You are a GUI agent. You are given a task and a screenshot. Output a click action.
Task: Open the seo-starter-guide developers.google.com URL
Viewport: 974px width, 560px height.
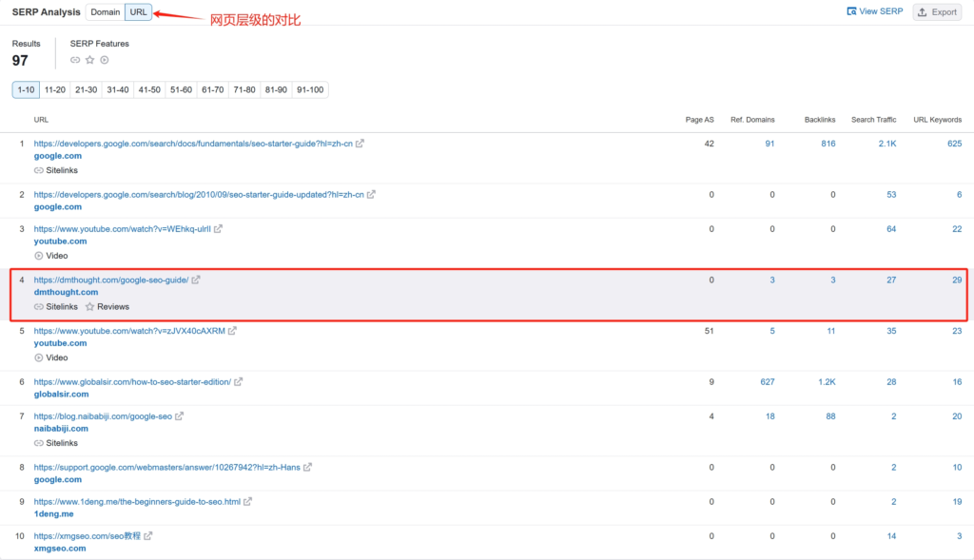(x=193, y=144)
